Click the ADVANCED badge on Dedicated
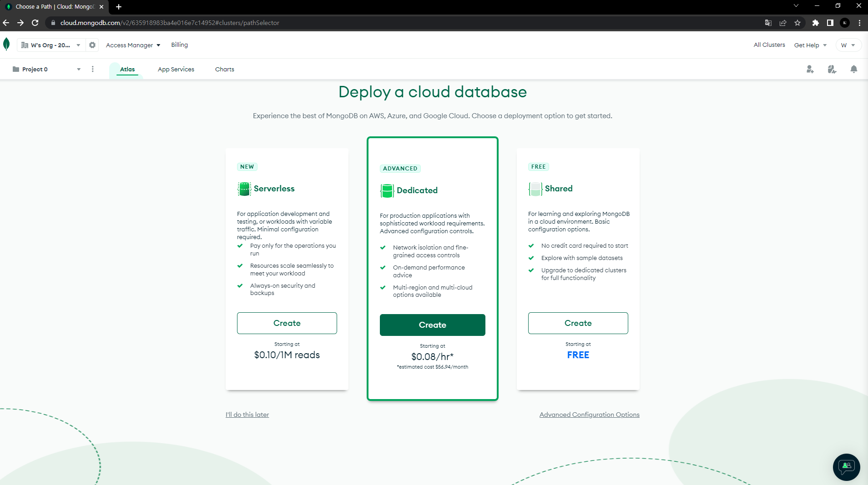 coord(400,169)
